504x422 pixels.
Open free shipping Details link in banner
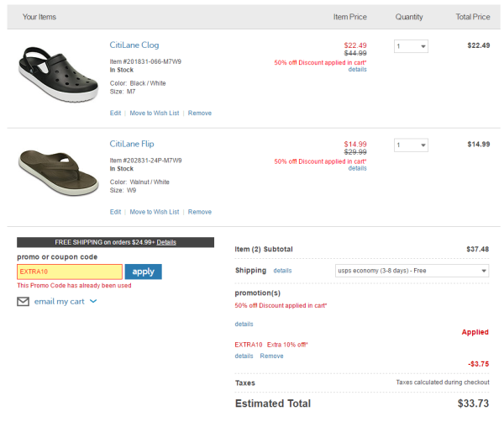pyautogui.click(x=166, y=242)
